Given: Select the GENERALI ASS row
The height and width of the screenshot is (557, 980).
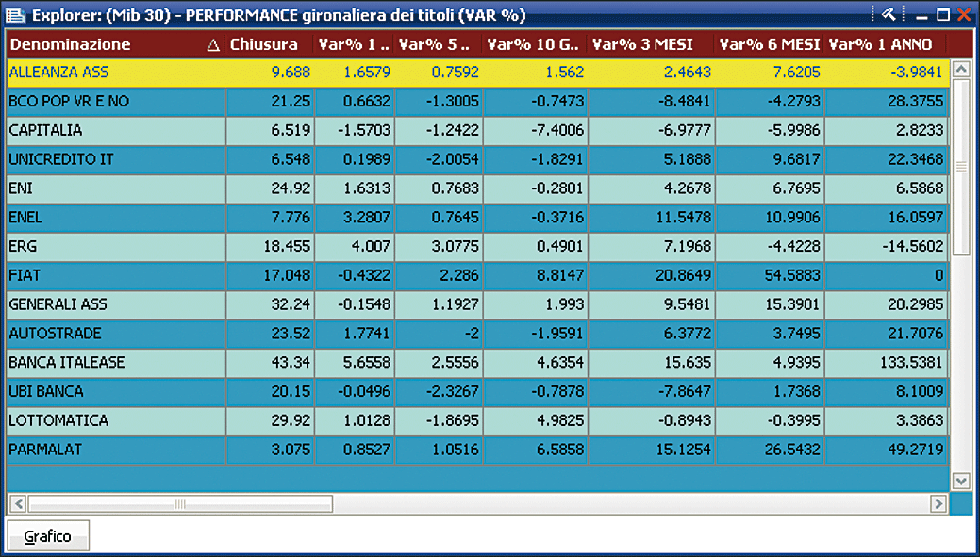Looking at the screenshot, I should (478, 304).
